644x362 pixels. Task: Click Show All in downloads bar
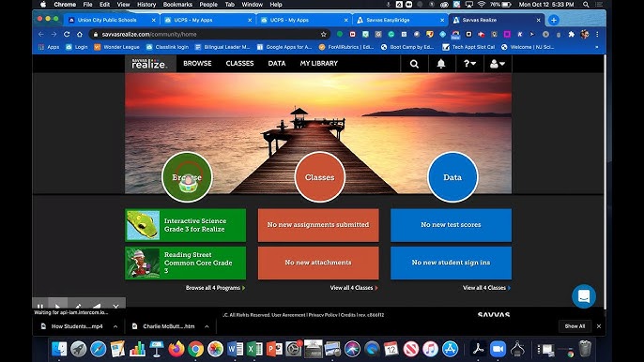coord(575,326)
